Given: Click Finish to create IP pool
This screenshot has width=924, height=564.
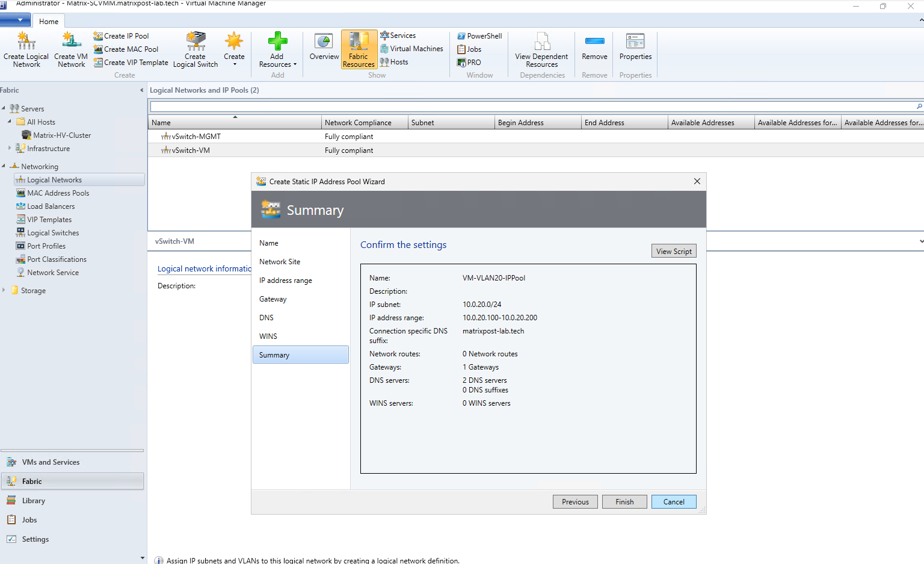Looking at the screenshot, I should (624, 502).
